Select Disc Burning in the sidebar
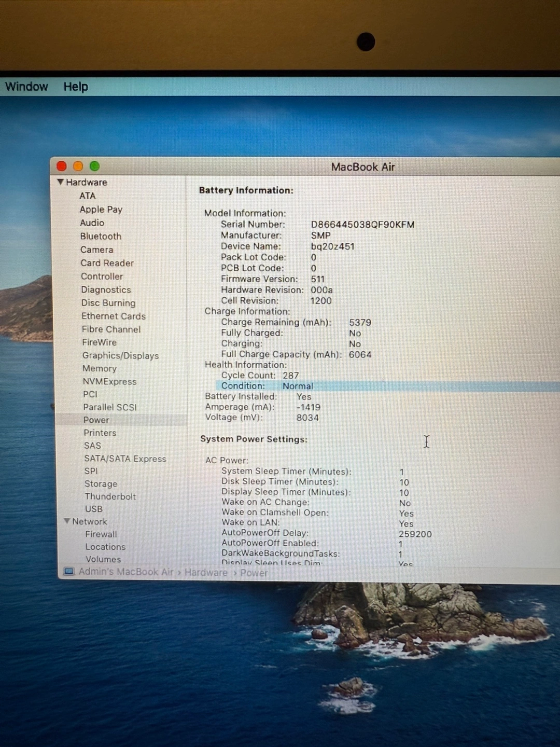Viewport: 560px width, 747px height. click(x=108, y=303)
